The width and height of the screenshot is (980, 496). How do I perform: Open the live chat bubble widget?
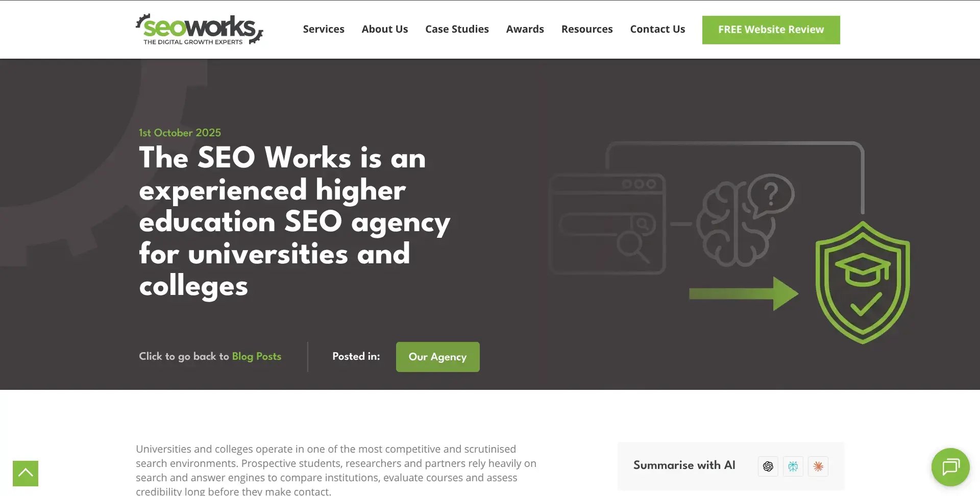tap(950, 467)
